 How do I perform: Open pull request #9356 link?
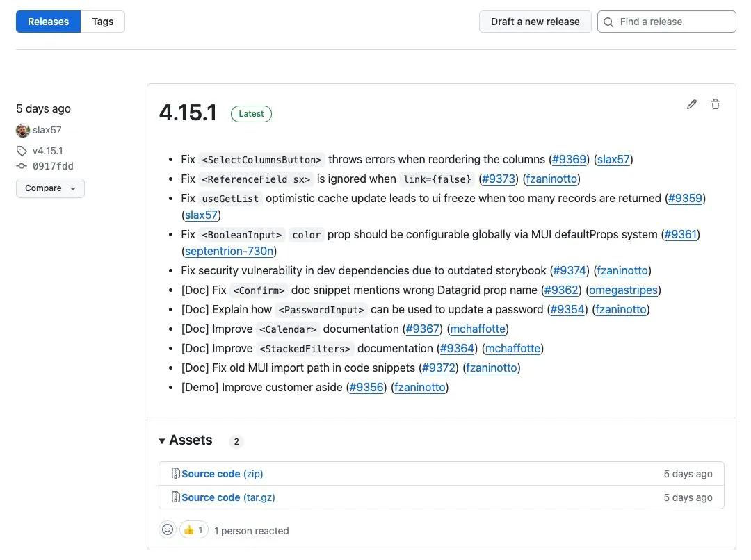point(366,387)
